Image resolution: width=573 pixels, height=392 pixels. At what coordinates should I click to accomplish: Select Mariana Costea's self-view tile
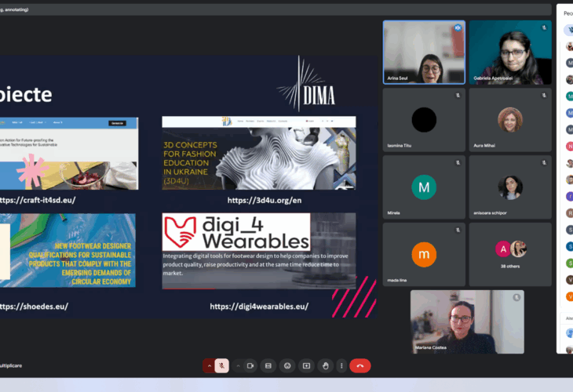pos(467,321)
